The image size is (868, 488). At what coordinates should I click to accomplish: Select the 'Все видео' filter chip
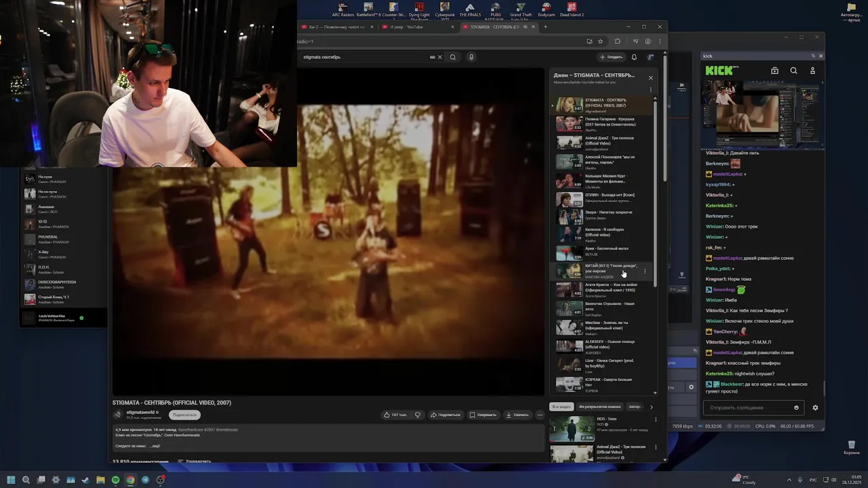(561, 407)
